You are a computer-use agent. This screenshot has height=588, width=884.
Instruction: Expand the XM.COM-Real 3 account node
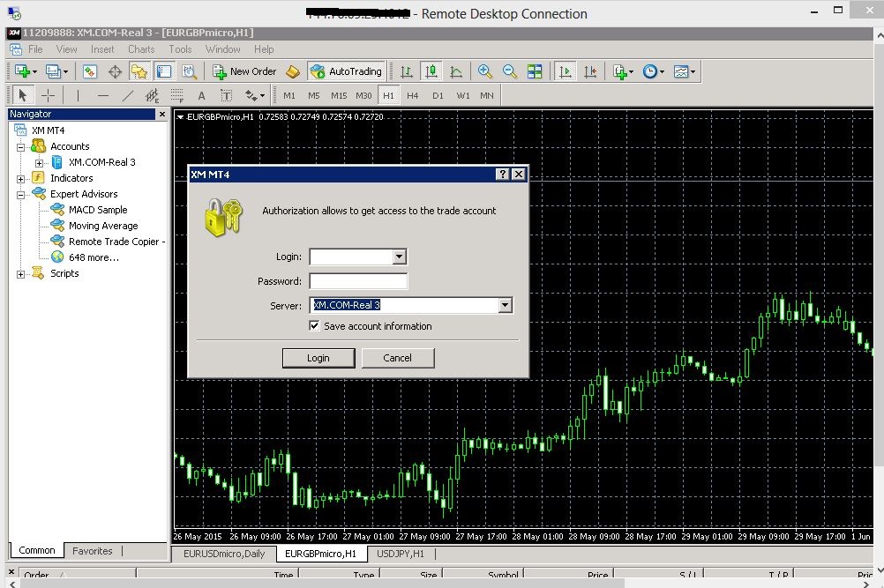pos(39,163)
